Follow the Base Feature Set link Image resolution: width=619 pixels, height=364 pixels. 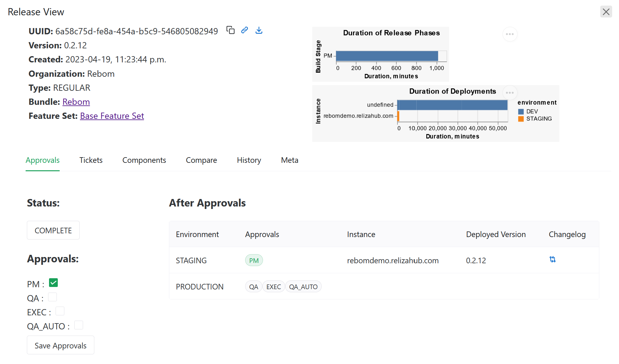pyautogui.click(x=112, y=116)
